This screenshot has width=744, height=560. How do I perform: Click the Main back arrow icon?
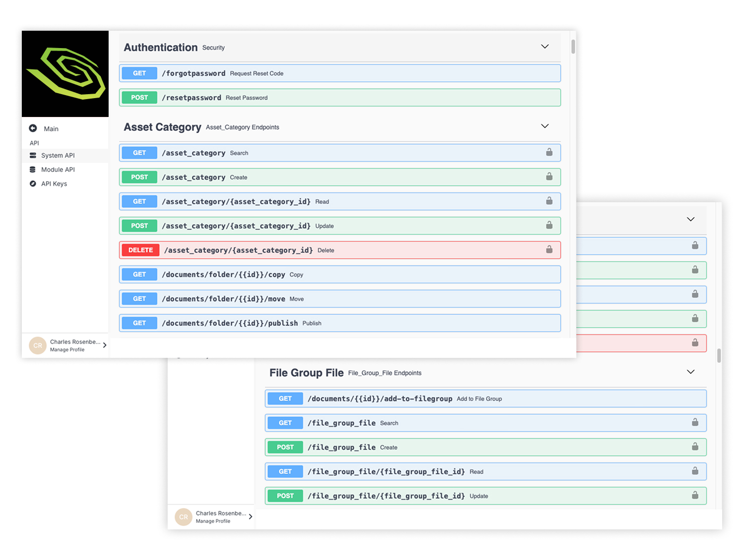33,128
